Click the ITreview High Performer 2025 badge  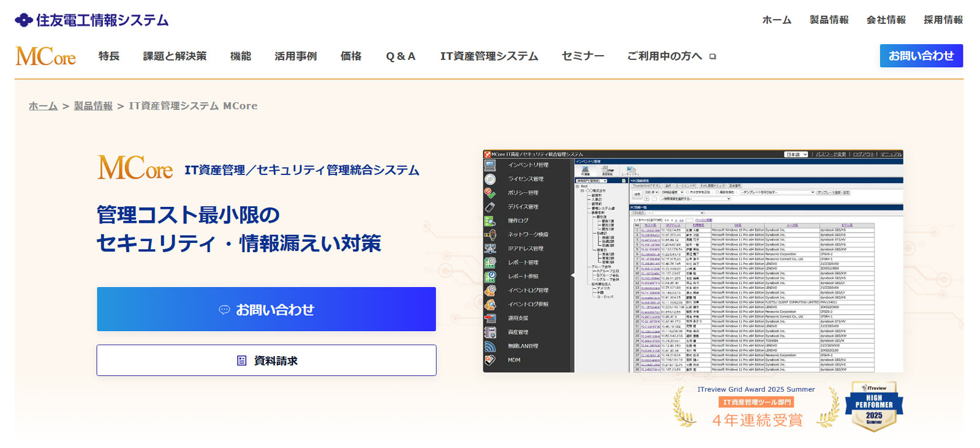[874, 406]
